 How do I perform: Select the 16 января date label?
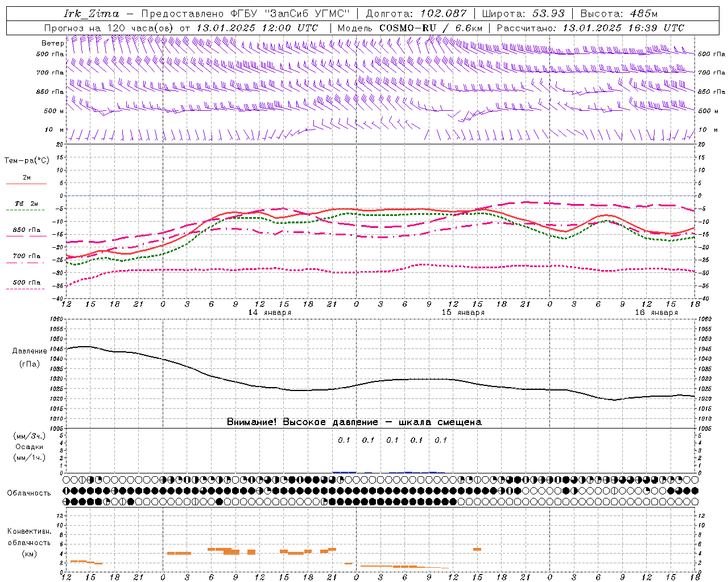click(656, 313)
